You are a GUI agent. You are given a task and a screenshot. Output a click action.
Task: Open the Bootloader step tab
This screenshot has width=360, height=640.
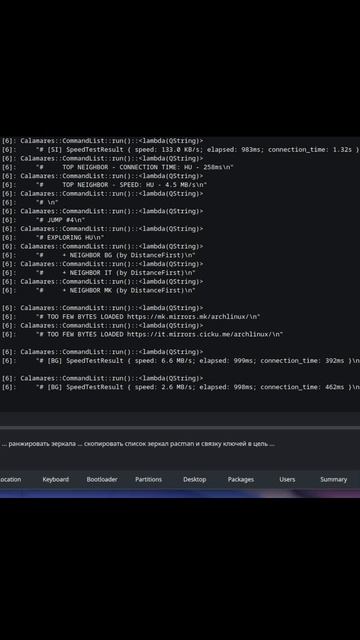(x=102, y=479)
